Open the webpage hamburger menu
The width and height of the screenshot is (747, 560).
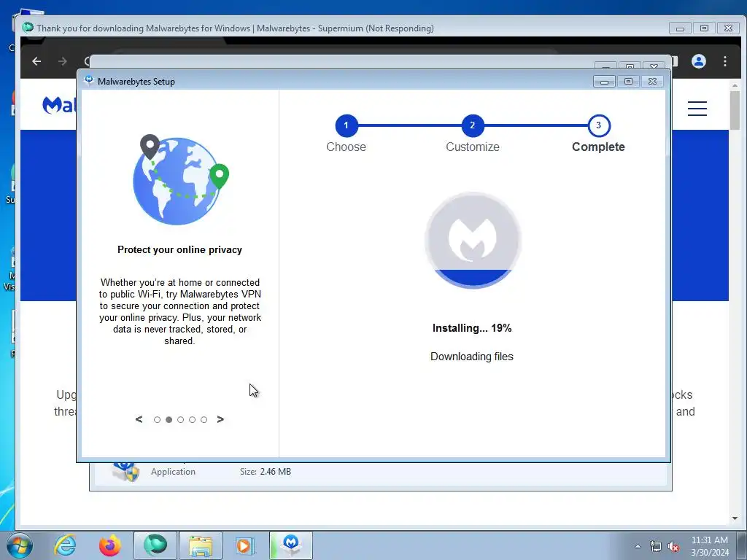point(697,109)
